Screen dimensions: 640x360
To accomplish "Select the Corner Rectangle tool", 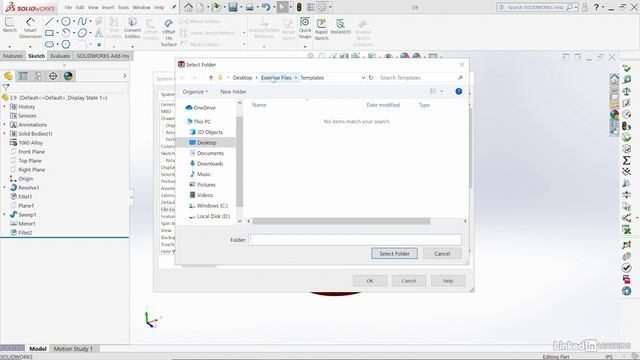I will pyautogui.click(x=49, y=33).
